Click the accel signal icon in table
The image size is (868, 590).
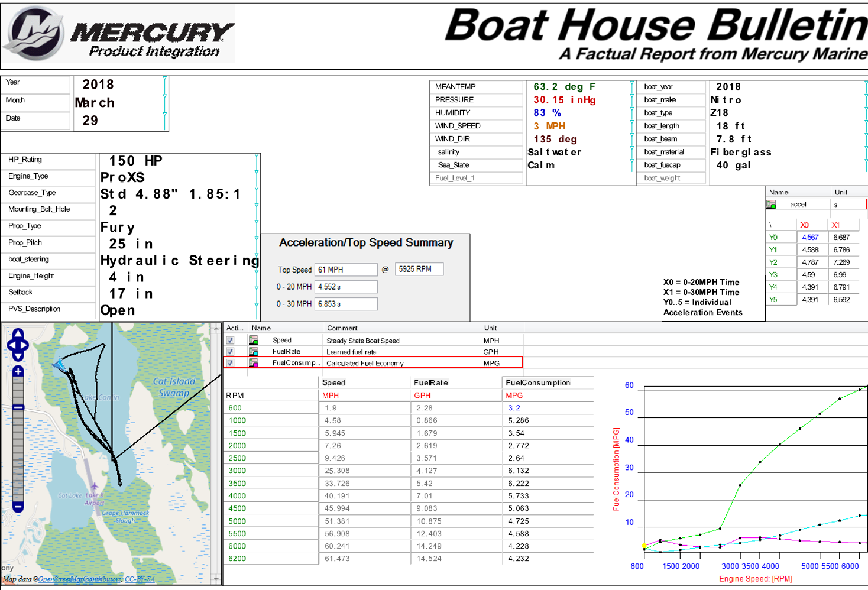pyautogui.click(x=771, y=204)
